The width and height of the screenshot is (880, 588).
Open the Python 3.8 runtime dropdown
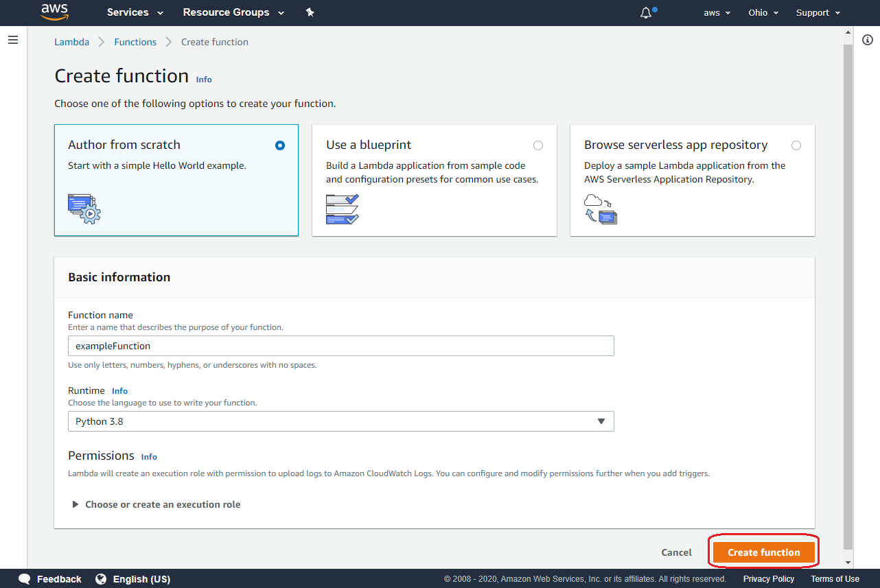[x=340, y=421]
